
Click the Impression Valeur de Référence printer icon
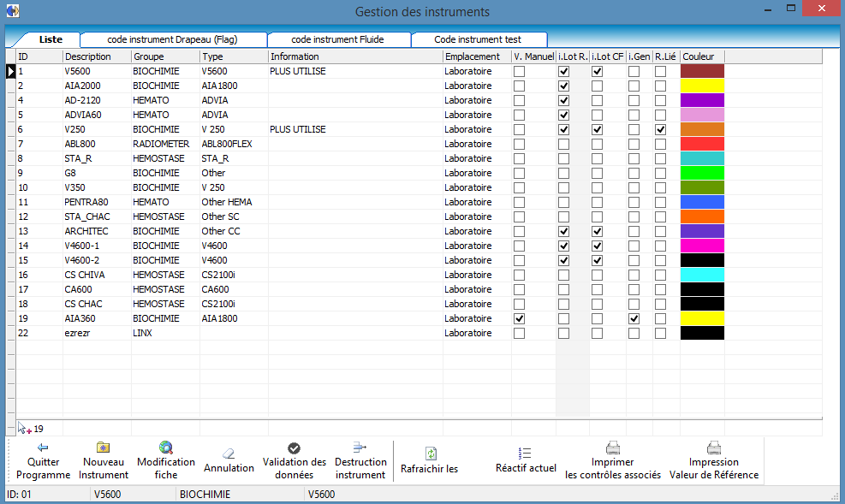point(713,448)
